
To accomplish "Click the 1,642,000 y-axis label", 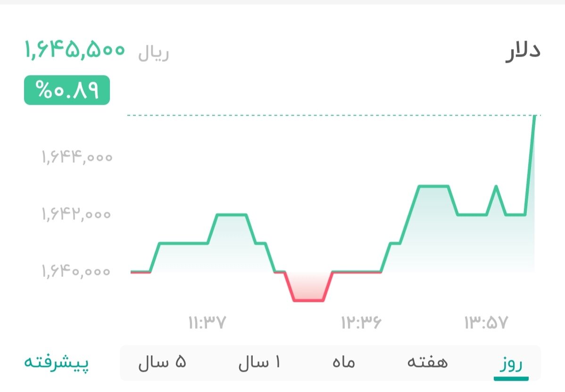I will point(75,215).
